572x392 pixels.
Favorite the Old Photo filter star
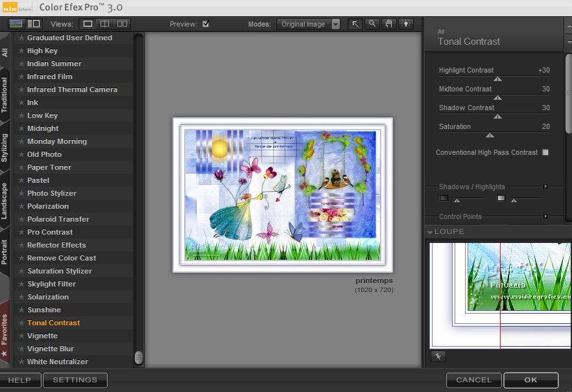pyautogui.click(x=21, y=154)
